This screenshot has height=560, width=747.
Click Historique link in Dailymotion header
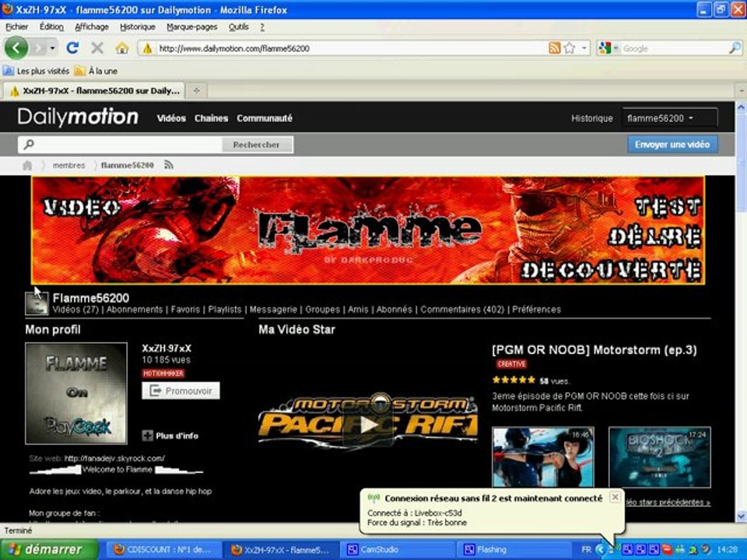[x=591, y=118]
